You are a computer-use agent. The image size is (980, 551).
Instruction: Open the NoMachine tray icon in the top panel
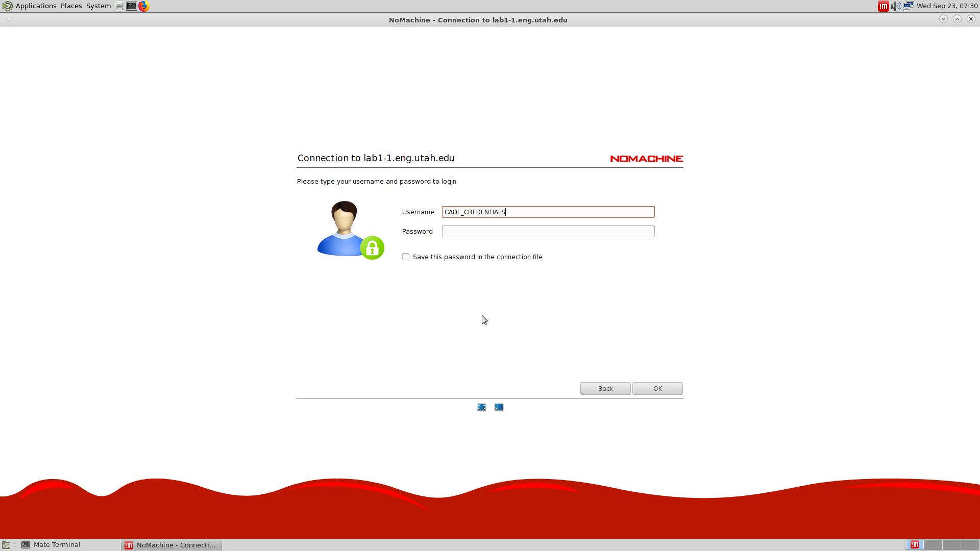883,6
